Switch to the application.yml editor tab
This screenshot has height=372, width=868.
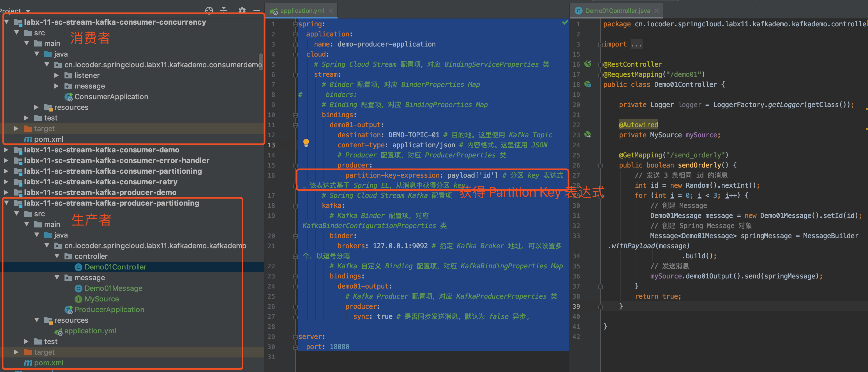pos(302,11)
